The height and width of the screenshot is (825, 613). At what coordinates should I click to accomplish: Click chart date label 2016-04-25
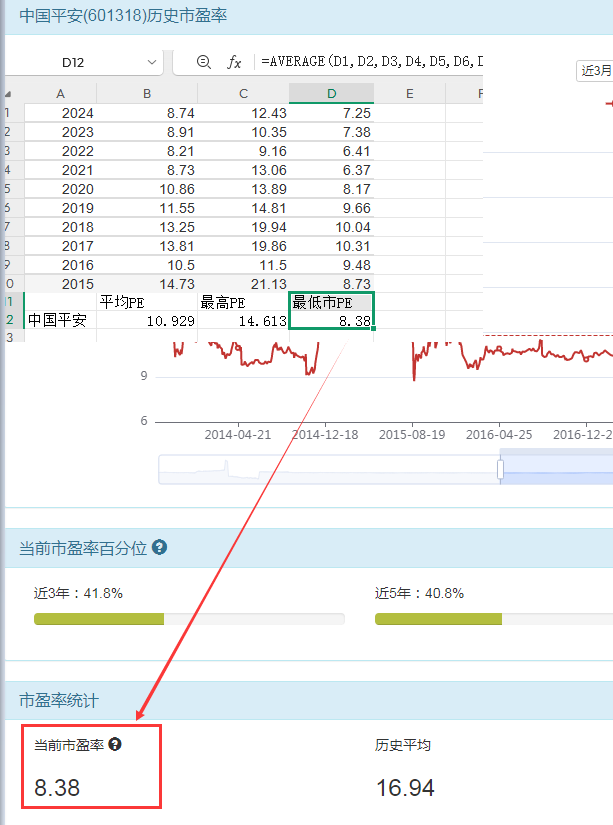pos(499,435)
